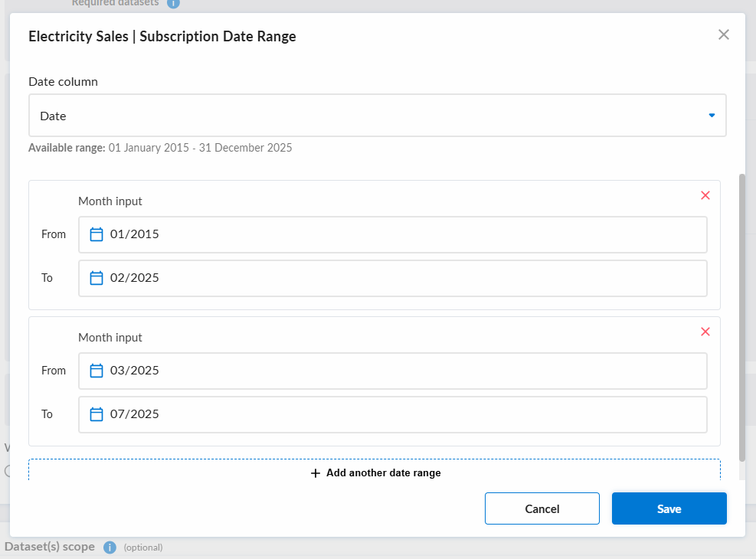Open calendar icon for 03/2025 From field
Viewport: 756px width, 559px height.
click(97, 371)
